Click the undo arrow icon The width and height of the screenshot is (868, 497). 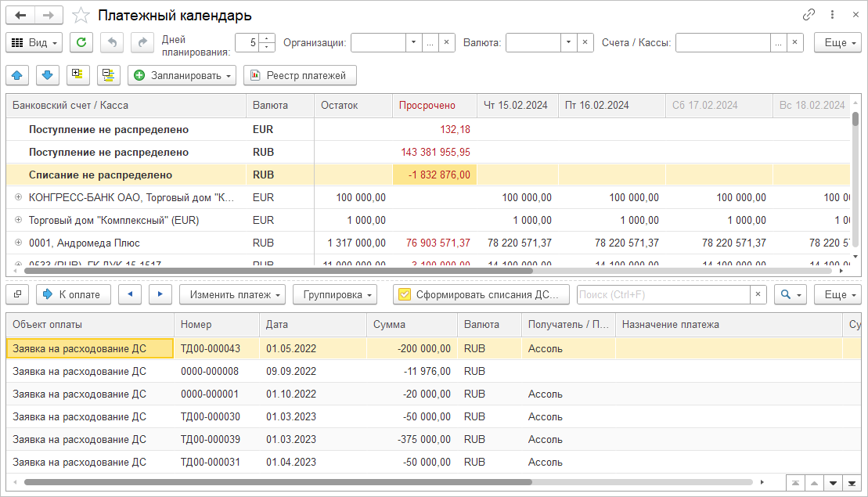(112, 43)
